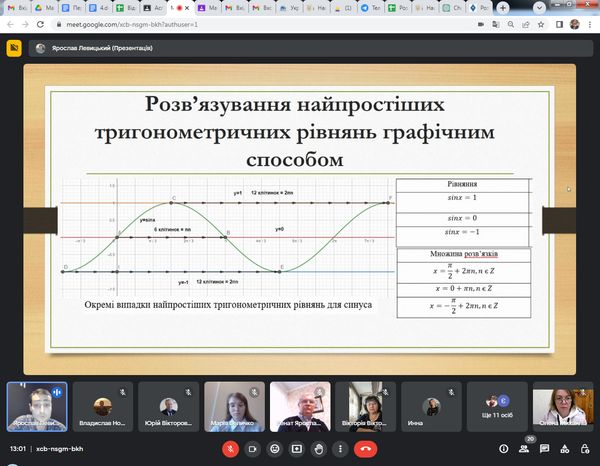Open the emoji reactions button
The image size is (600, 466).
click(276, 450)
